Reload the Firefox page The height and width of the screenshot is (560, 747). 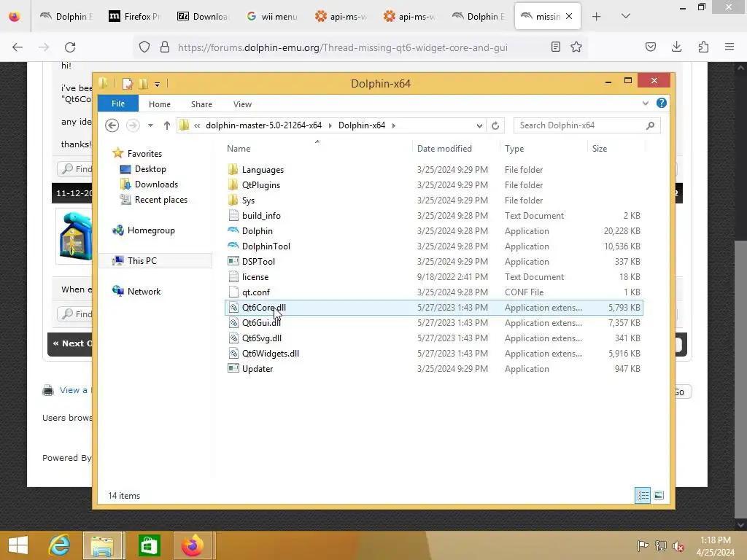[70, 47]
